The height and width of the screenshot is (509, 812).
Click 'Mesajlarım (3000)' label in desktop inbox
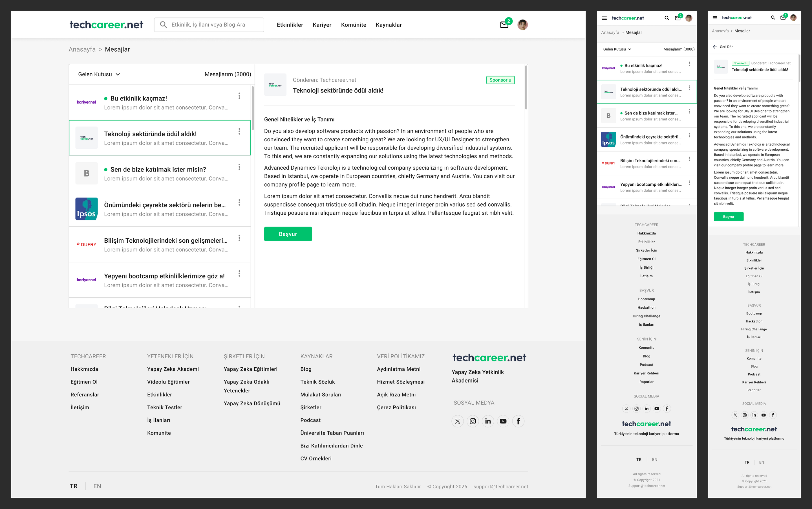[228, 74]
